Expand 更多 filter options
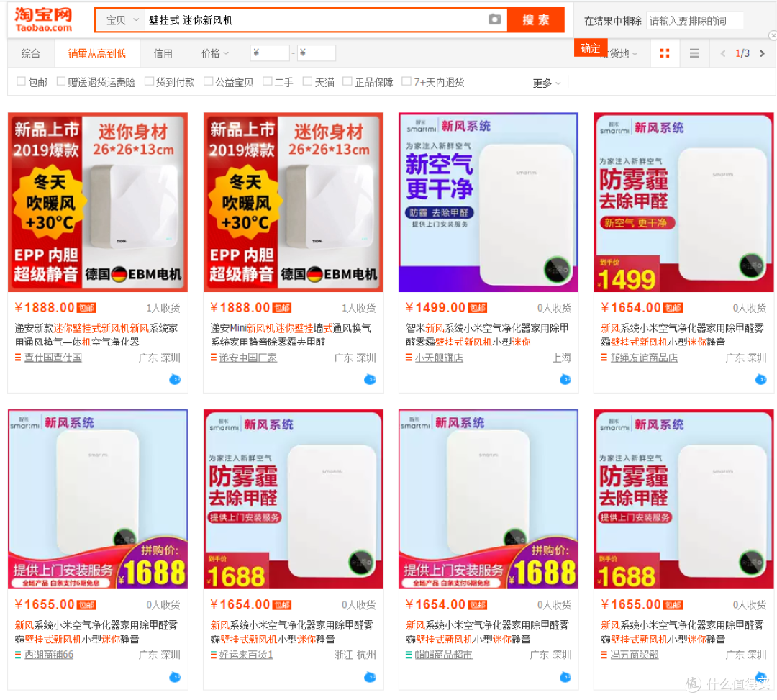777x700 pixels. pos(547,83)
